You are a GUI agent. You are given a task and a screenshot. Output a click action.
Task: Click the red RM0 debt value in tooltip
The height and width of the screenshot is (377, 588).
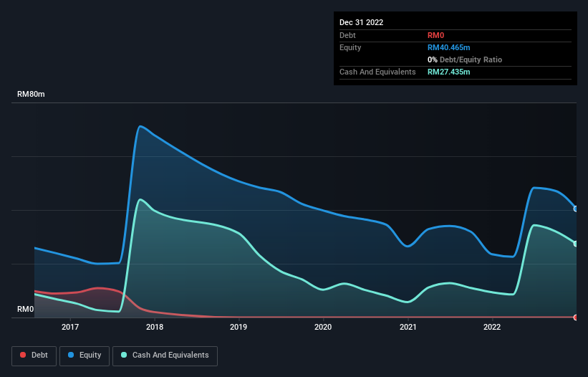click(x=435, y=35)
